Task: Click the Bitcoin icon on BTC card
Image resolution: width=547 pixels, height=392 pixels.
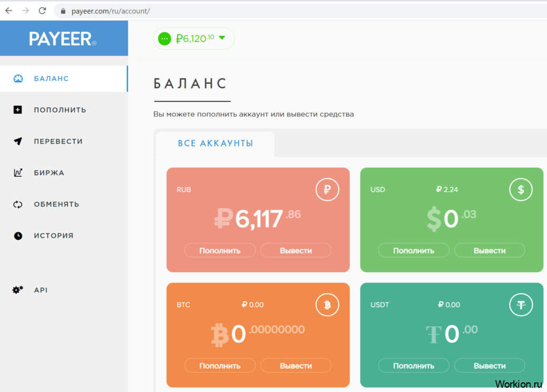Action: 327,305
